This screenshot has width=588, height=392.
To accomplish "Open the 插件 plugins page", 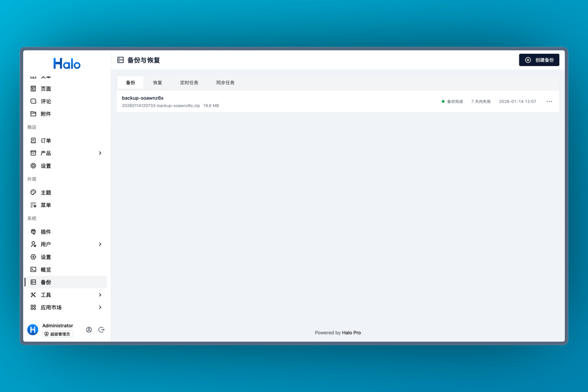I will (46, 232).
